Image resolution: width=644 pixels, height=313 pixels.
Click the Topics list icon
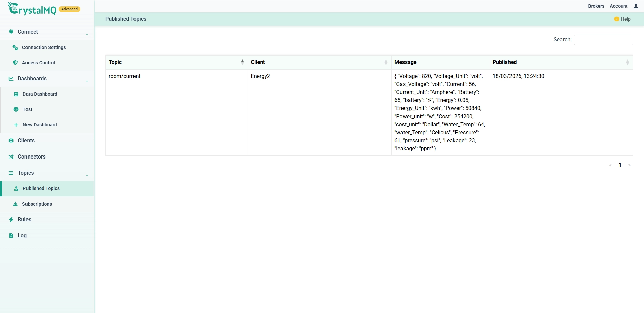[11, 173]
